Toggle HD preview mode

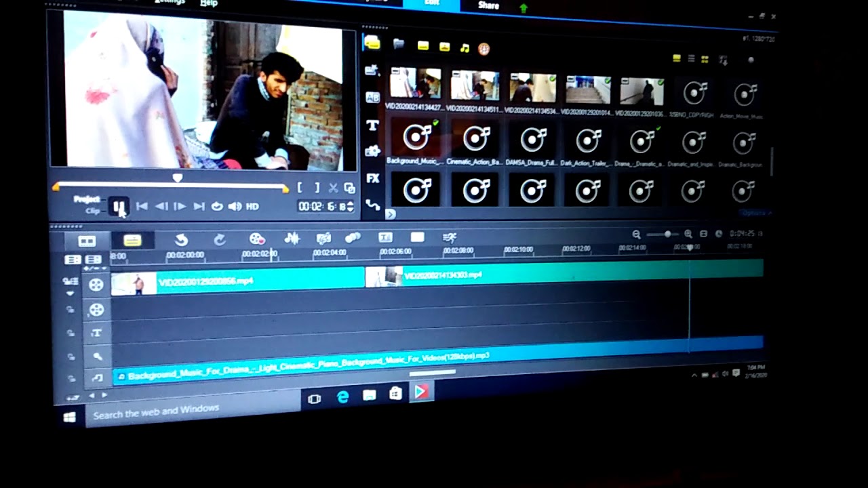click(x=252, y=207)
